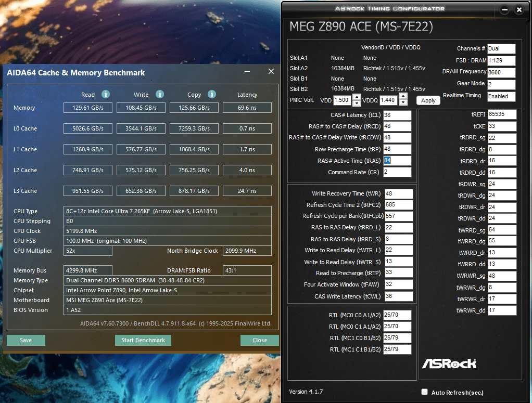Select the VDD voltage field showing 1.500

(x=342, y=100)
